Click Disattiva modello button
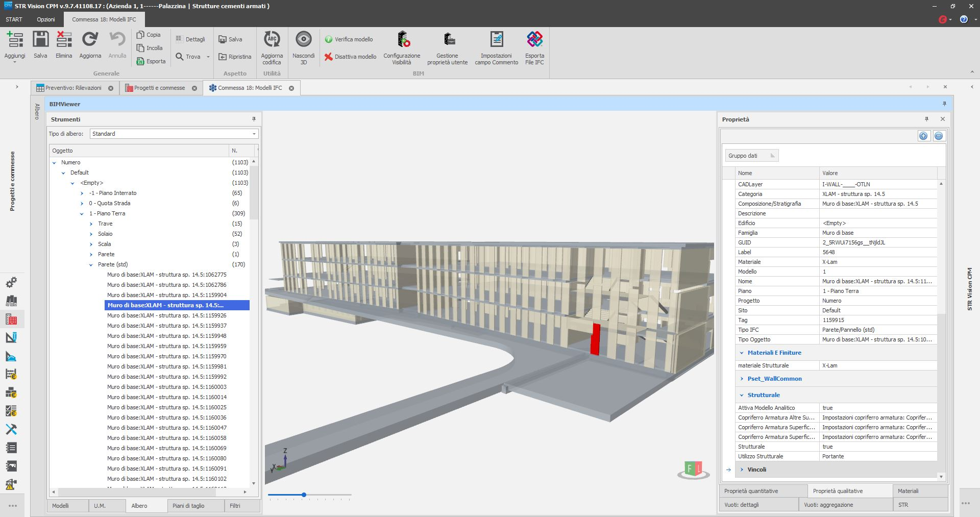Viewport: 980px width, 517px height. 351,57
